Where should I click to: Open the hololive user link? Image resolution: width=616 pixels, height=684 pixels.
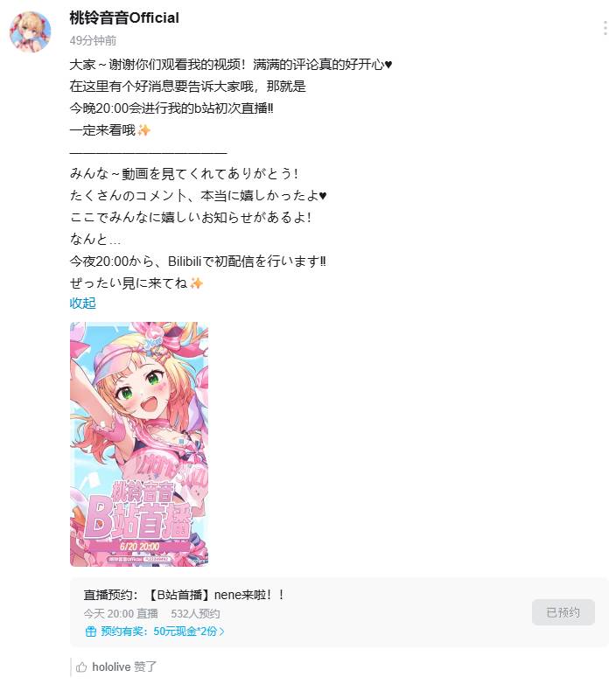click(x=111, y=667)
